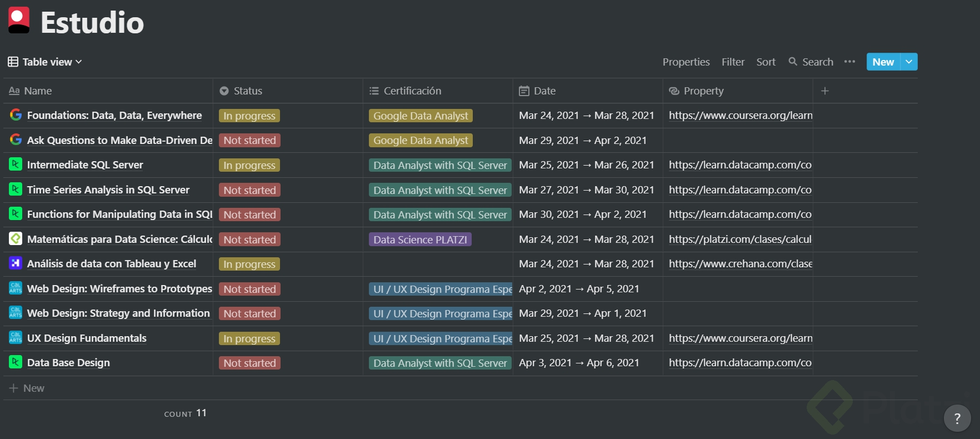Click Google icon beside Foundations: Data row

click(x=16, y=115)
